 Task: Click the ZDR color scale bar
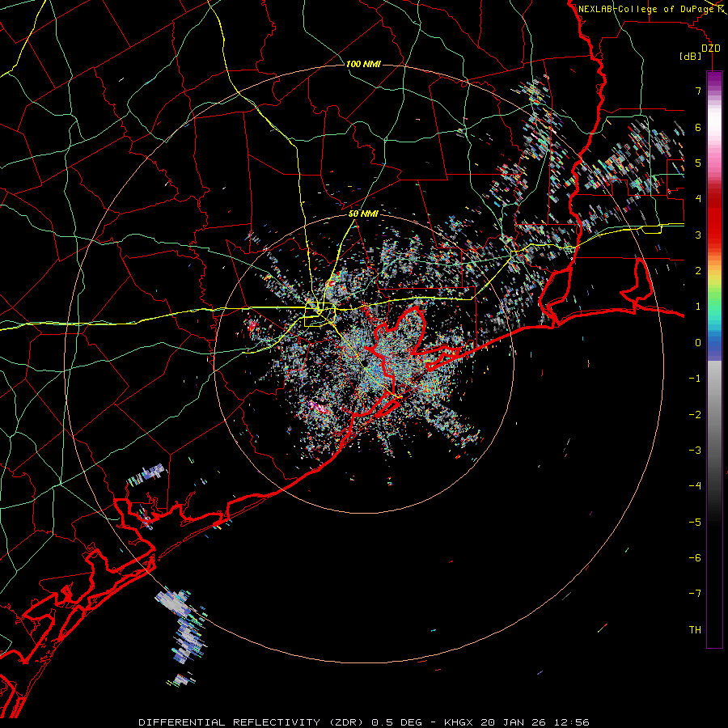[714, 359]
